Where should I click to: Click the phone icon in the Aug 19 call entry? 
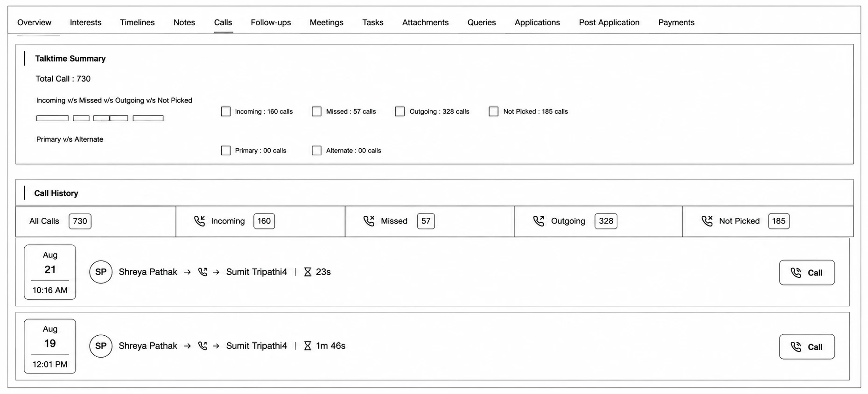(203, 346)
